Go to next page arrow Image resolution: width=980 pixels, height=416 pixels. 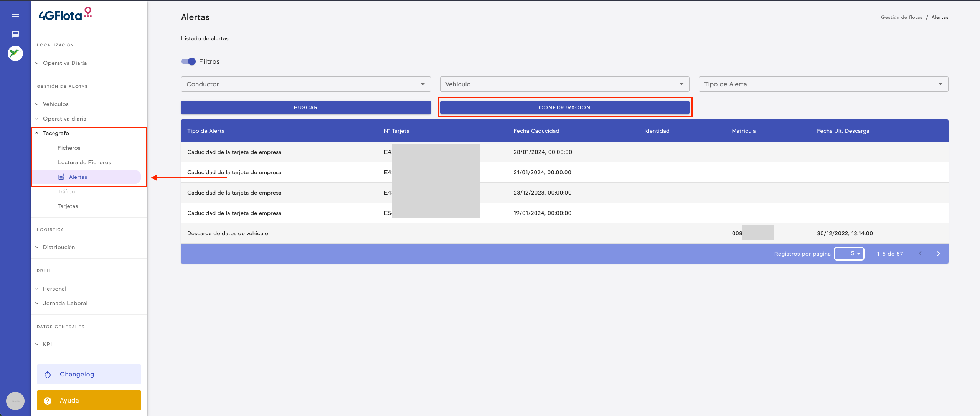pos(939,254)
